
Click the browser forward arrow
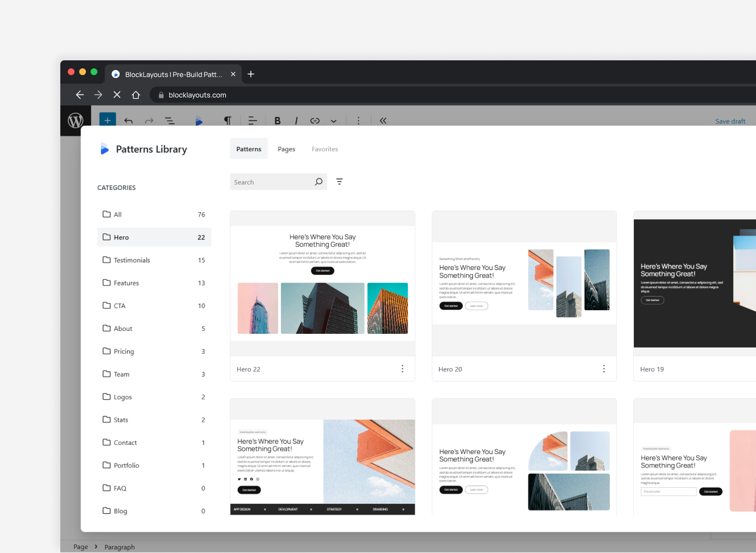(99, 95)
